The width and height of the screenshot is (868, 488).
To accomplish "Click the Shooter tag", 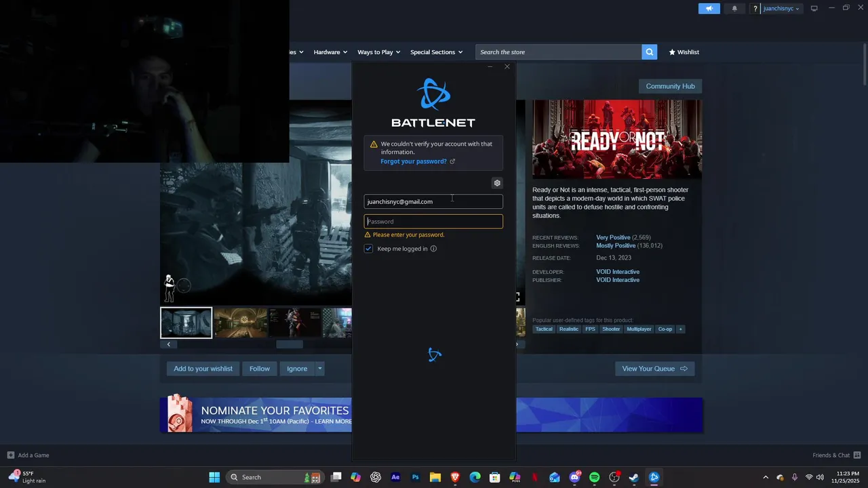I will pyautogui.click(x=611, y=329).
